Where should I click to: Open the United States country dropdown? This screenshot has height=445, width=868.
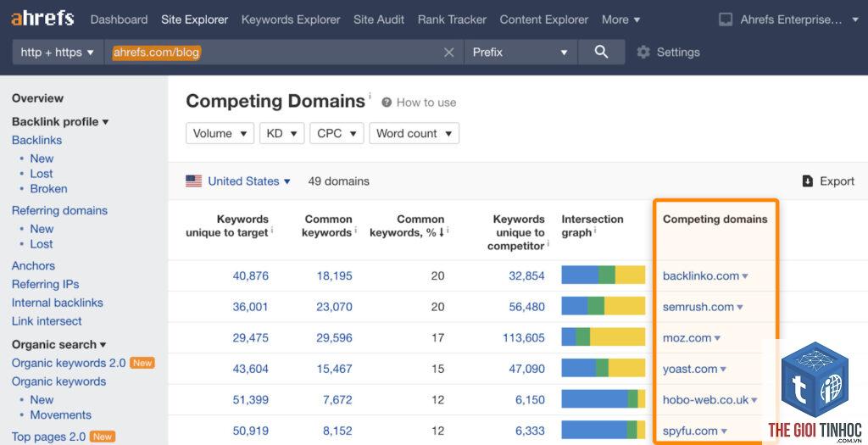(x=249, y=181)
